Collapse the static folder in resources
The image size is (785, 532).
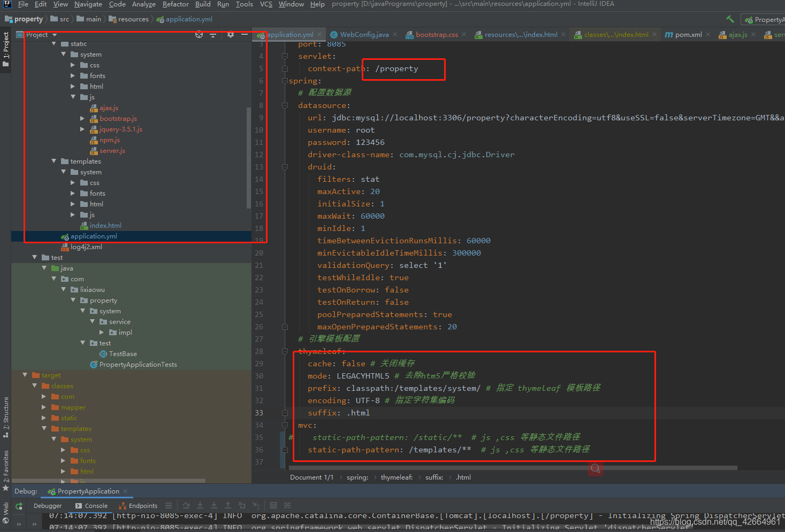point(54,44)
